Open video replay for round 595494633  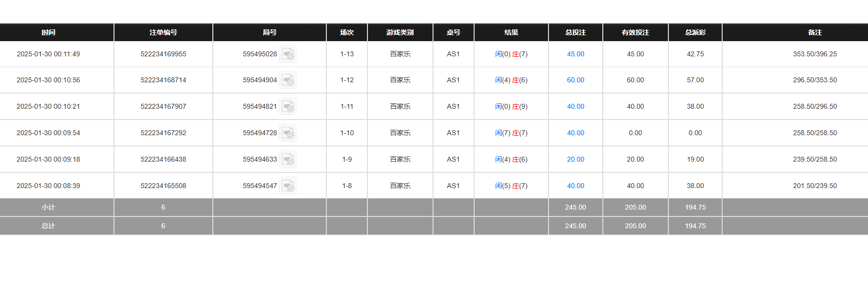(288, 159)
